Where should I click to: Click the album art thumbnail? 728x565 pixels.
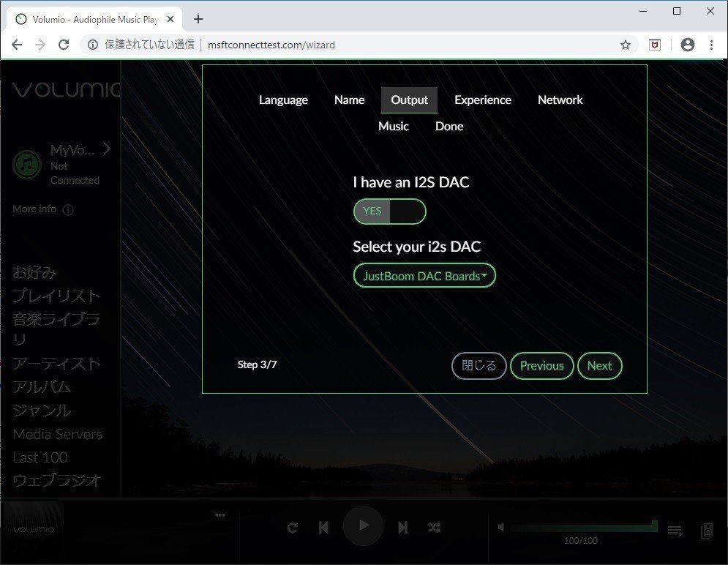click(33, 529)
